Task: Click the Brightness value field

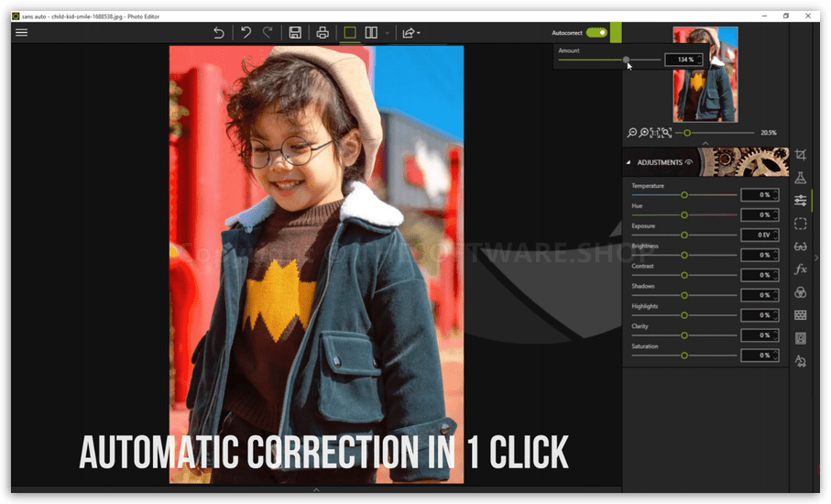Action: tap(760, 255)
